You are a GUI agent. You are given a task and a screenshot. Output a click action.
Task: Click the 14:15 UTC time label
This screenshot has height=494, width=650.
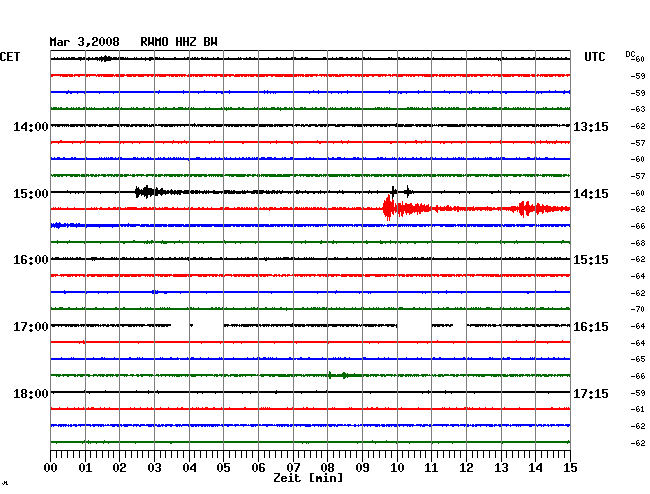(x=591, y=194)
